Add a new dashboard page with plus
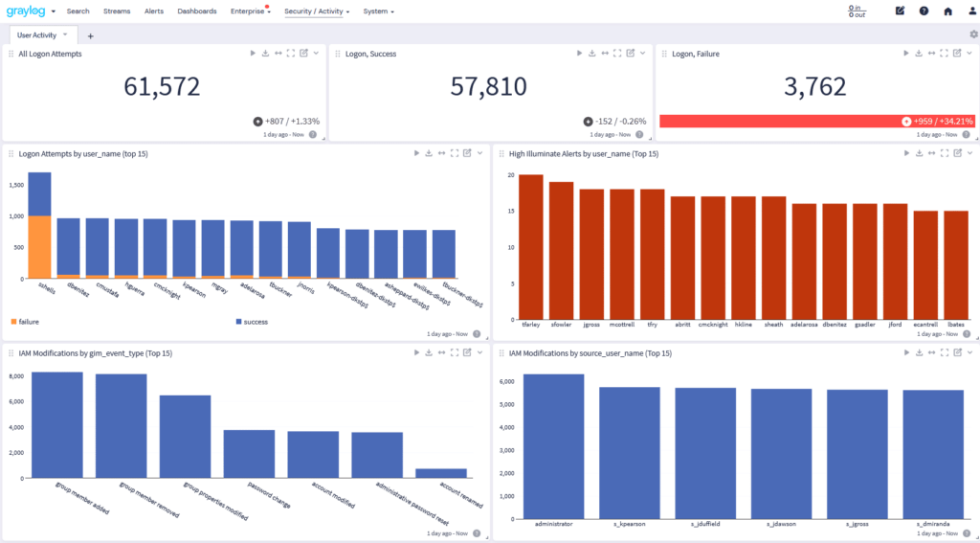980x543 pixels. [x=91, y=35]
